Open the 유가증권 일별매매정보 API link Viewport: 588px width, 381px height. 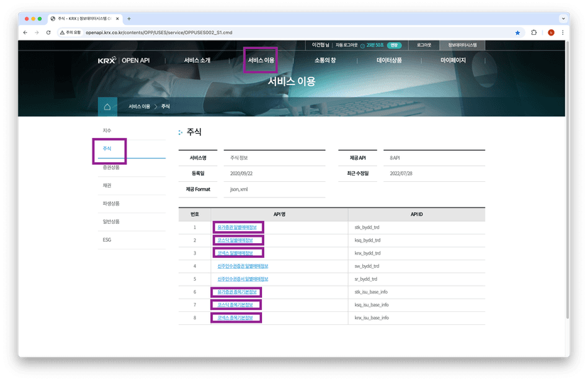pos(237,227)
